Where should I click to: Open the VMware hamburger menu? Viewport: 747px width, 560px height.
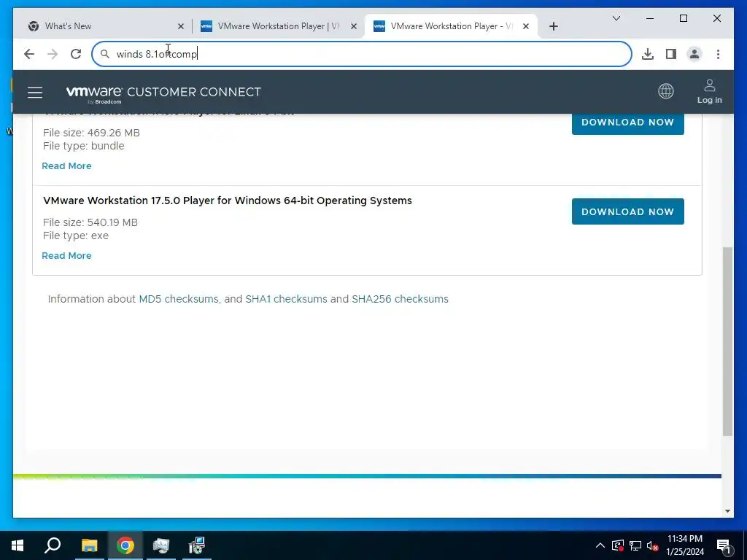35,92
